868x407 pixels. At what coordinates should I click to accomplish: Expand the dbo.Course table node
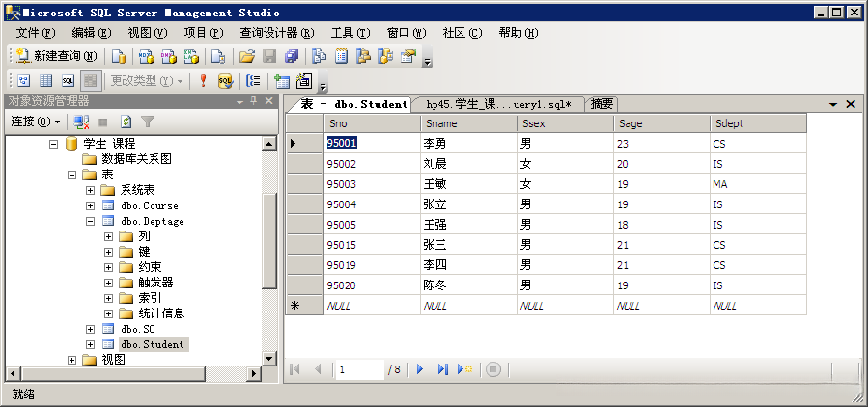pyautogui.click(x=90, y=205)
